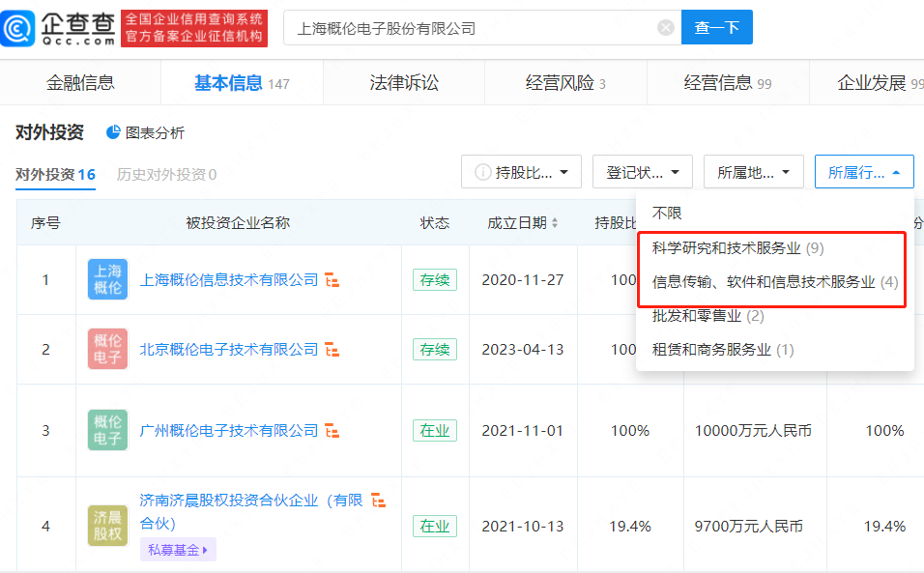This screenshot has width=924, height=573.
Task: Select 信息传输、软件和信息技术服务业 (4) option
Action: tap(775, 282)
